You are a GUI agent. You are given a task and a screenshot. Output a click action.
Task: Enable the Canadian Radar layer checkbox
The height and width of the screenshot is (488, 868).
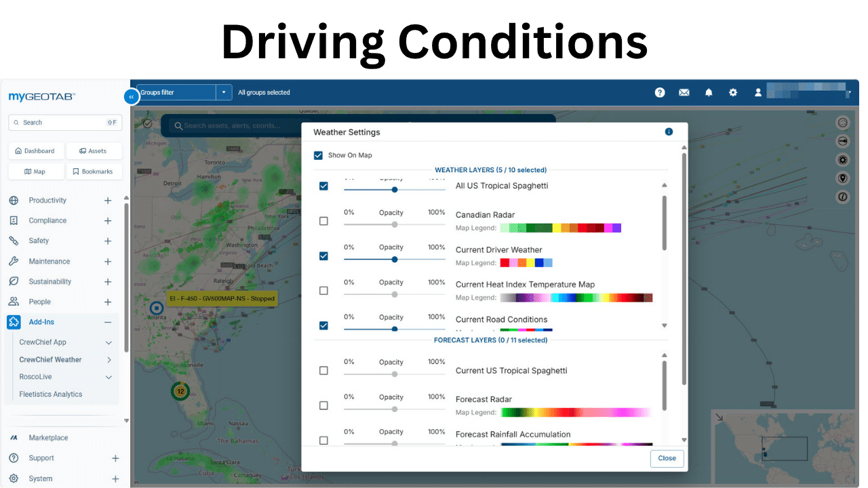323,221
